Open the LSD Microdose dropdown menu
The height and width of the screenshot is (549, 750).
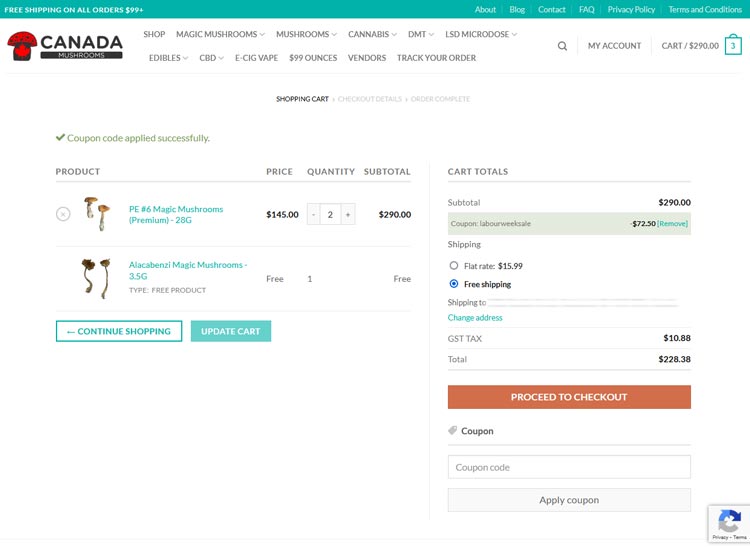click(x=481, y=34)
